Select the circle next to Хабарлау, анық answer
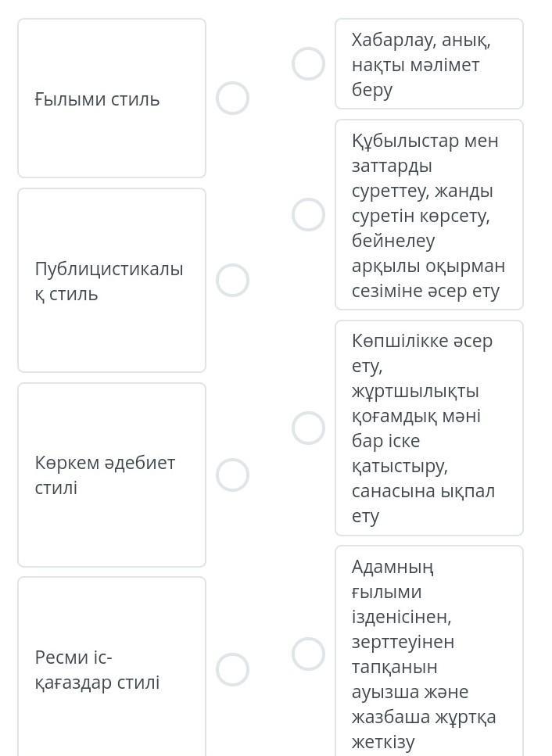 (308, 63)
